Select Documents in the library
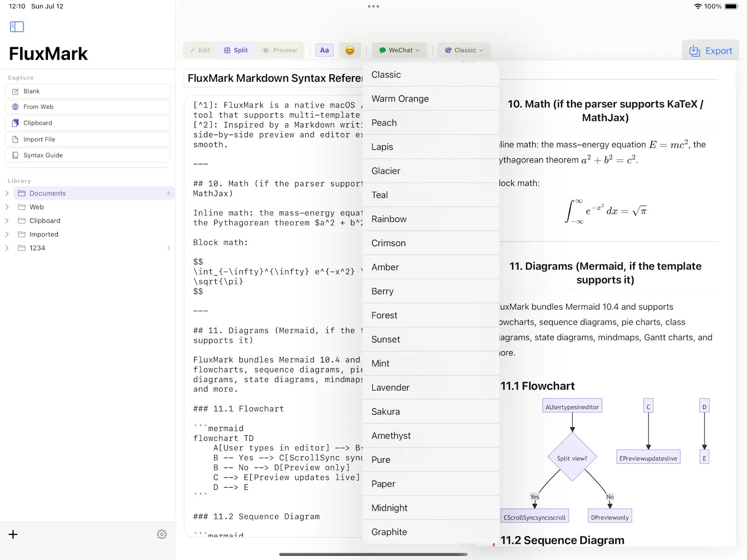The width and height of the screenshot is (747, 560). [94, 193]
